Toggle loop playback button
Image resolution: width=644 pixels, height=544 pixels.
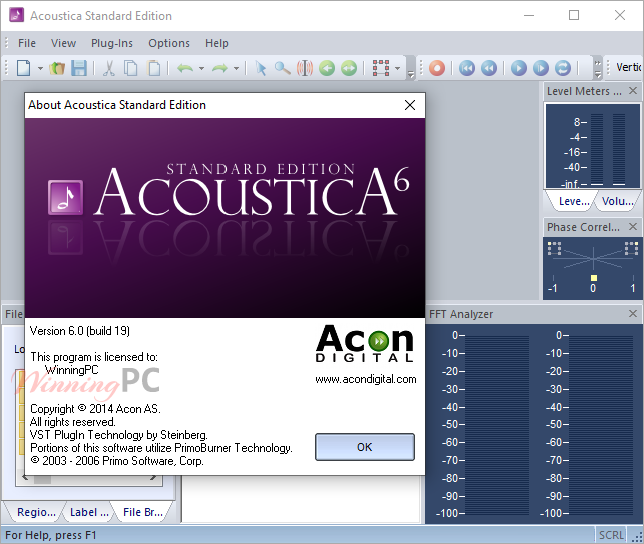pyautogui.click(x=563, y=68)
